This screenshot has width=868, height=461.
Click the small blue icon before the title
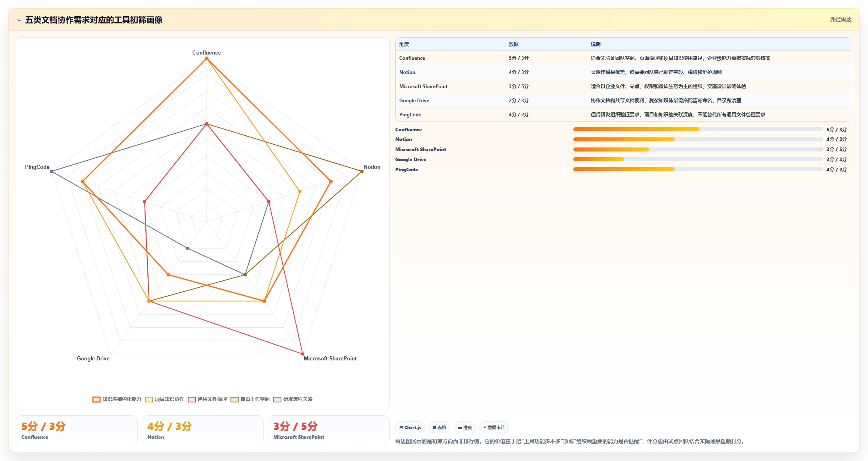click(19, 20)
